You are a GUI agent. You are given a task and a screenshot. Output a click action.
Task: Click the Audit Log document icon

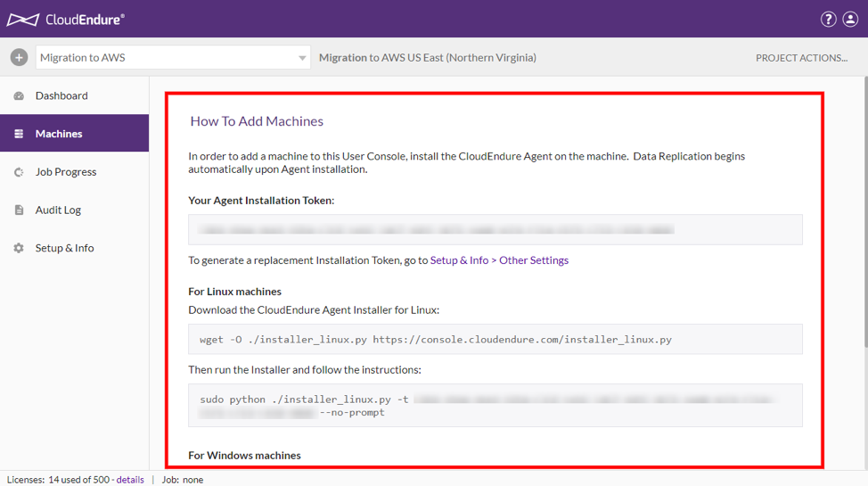point(19,210)
